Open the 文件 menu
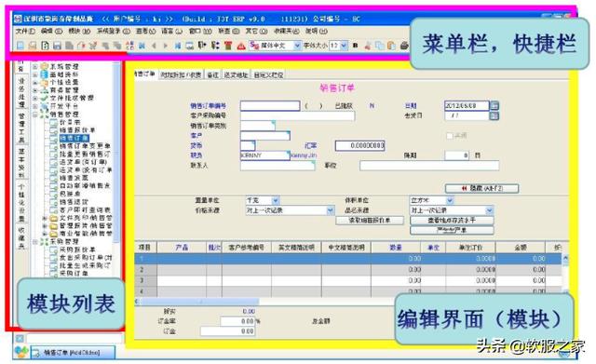This screenshot has height=364, width=596. click(x=25, y=31)
